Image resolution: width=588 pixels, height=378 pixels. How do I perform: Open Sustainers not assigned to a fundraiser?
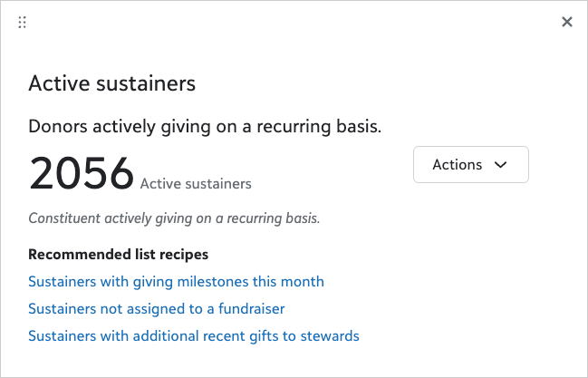tap(157, 309)
